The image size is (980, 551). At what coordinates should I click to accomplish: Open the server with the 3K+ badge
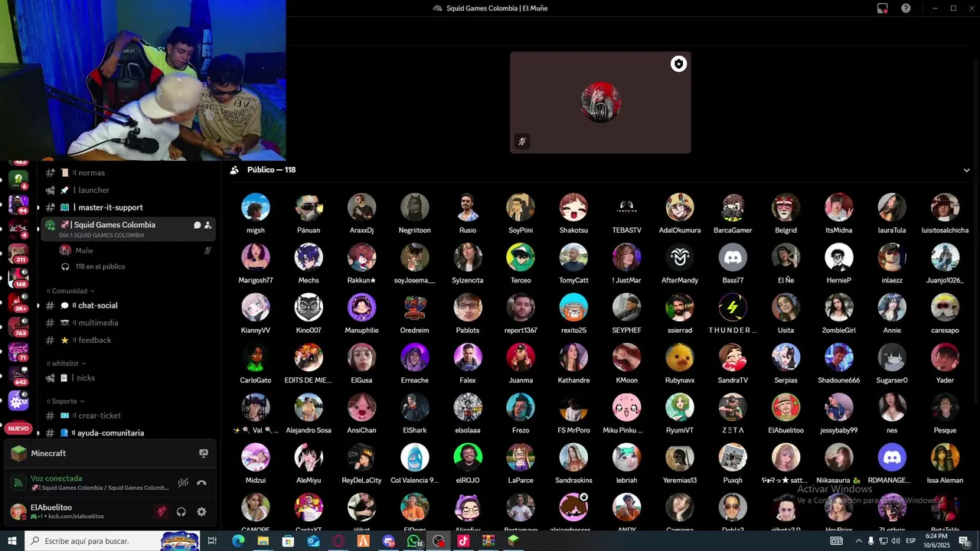[18, 302]
